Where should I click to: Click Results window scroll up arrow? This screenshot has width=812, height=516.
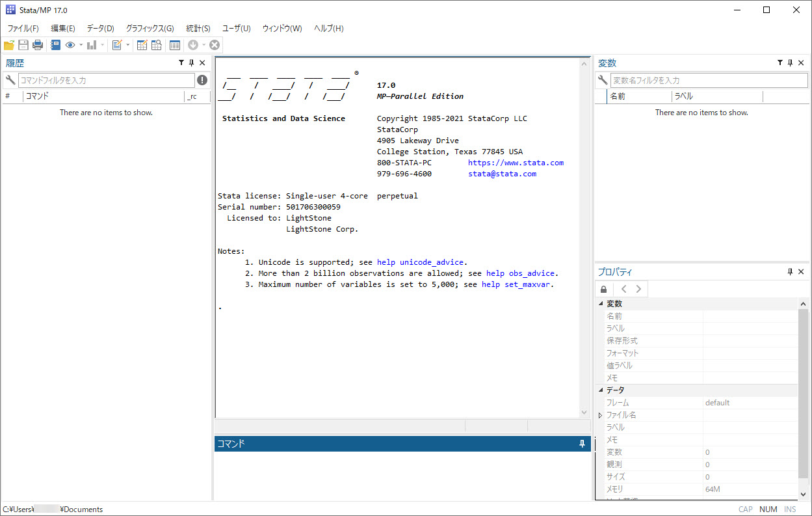pos(585,64)
